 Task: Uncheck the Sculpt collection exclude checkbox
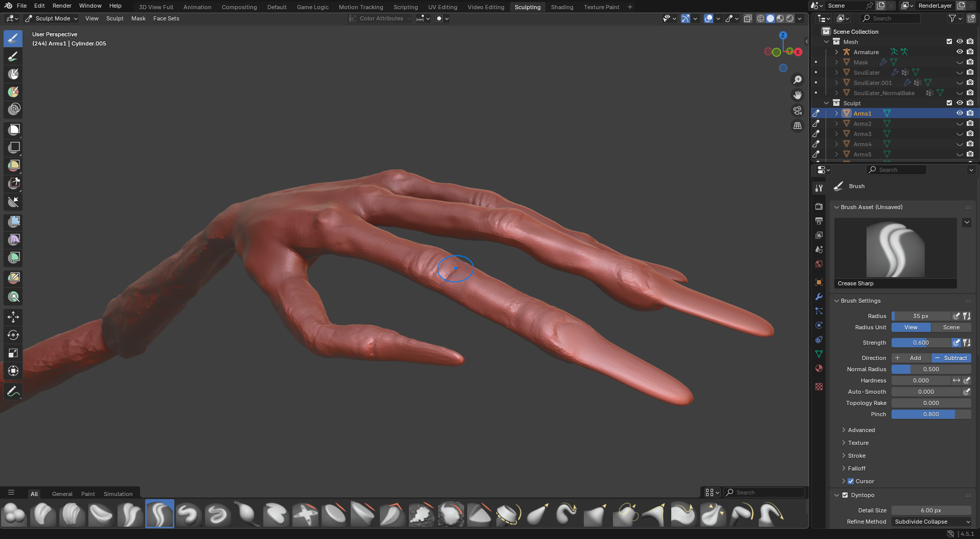(949, 103)
